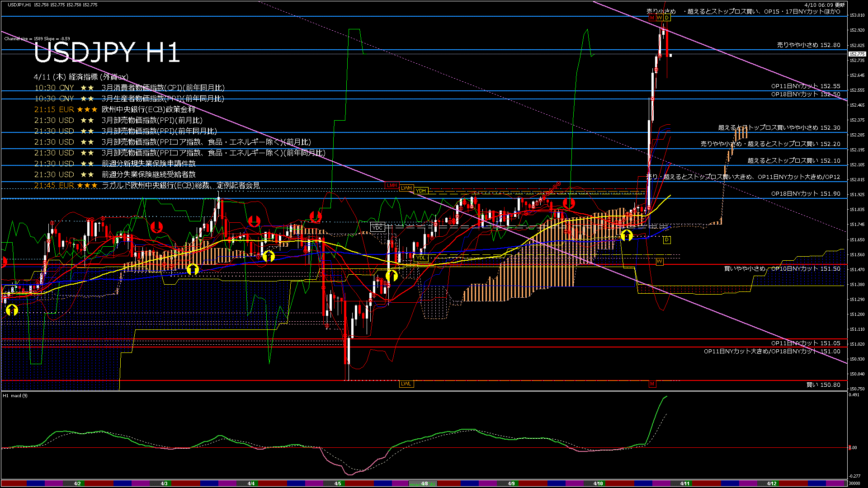
Task: Select the yellow YDH label box
Action: pyautogui.click(x=421, y=191)
